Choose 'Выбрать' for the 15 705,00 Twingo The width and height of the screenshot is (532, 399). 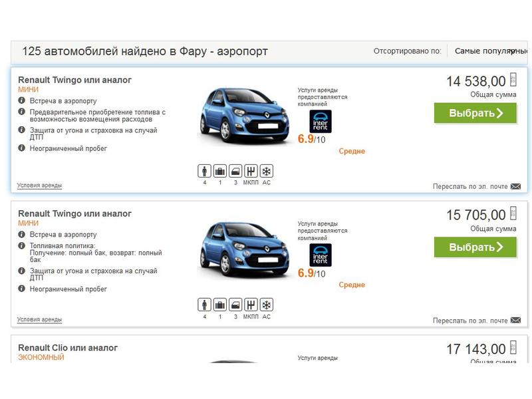tap(475, 247)
